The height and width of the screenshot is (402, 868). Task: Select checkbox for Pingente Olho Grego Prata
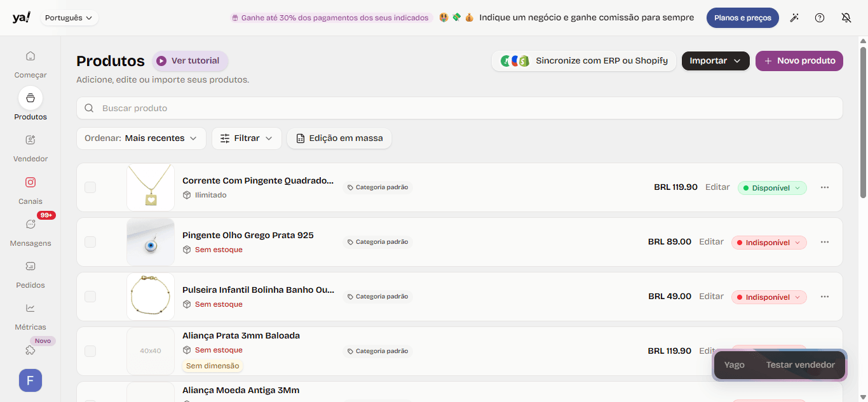(x=90, y=242)
